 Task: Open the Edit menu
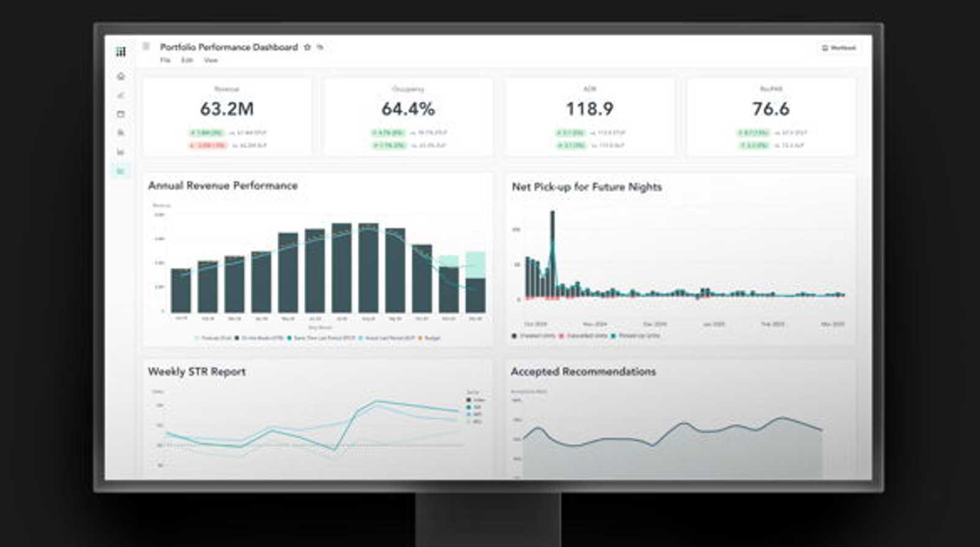[187, 60]
